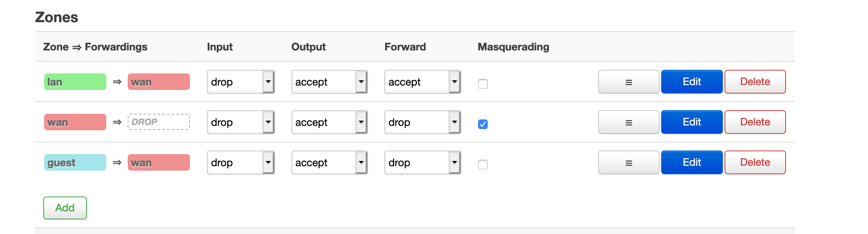Delete the lan zone
Screen dimensions: 868x234
pyautogui.click(x=755, y=81)
